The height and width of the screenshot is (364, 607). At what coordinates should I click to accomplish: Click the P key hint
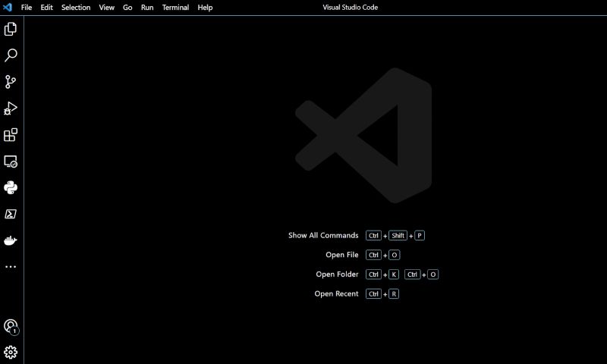point(420,236)
